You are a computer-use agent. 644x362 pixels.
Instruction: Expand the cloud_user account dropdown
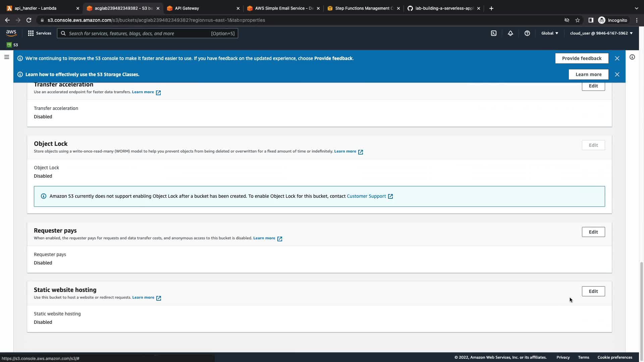pos(601,33)
